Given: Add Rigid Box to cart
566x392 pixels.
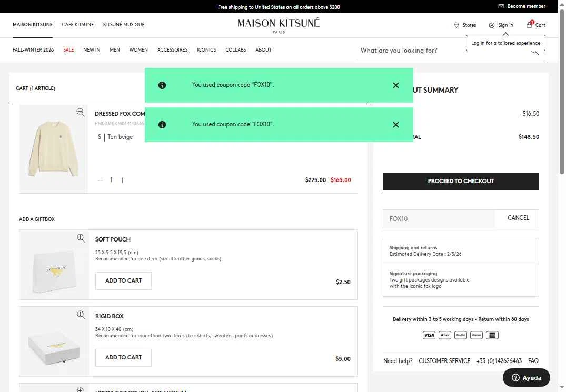Looking at the screenshot, I should (123, 358).
